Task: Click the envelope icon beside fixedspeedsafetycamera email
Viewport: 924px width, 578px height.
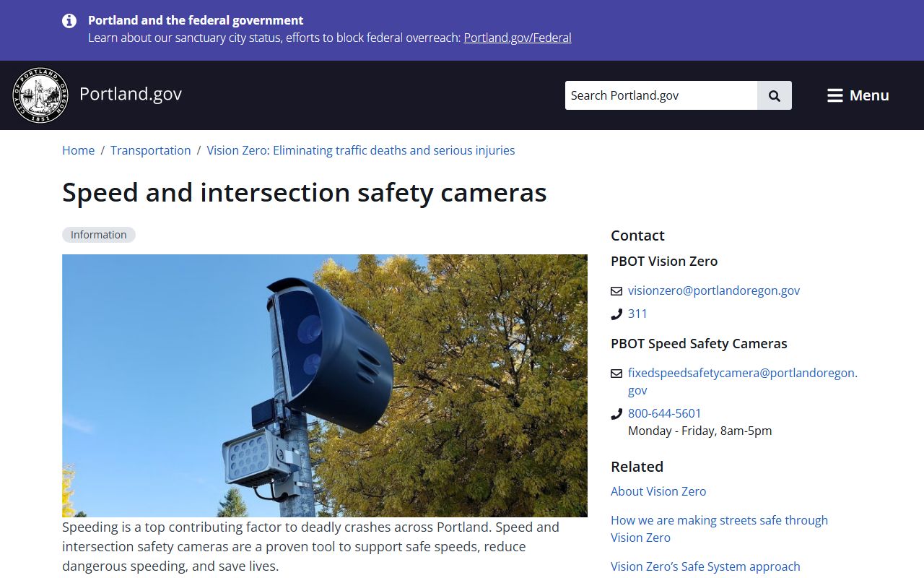Action: pyautogui.click(x=616, y=374)
